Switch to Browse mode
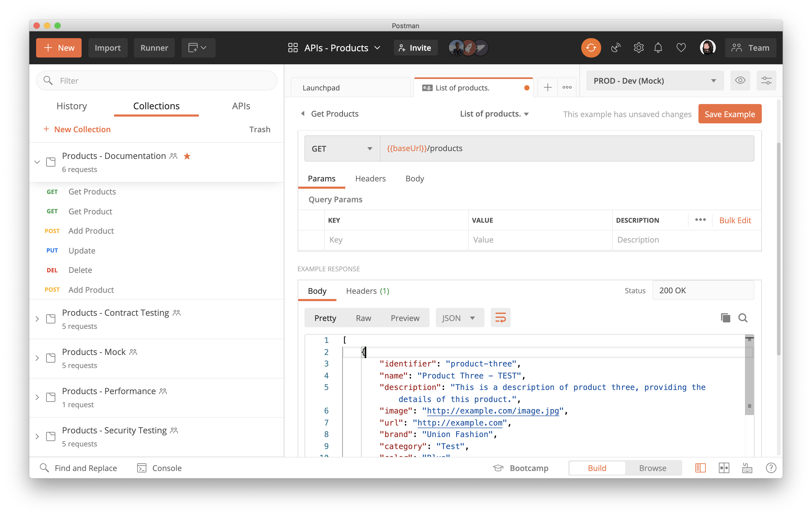Image resolution: width=812 pixels, height=517 pixels. pyautogui.click(x=652, y=468)
